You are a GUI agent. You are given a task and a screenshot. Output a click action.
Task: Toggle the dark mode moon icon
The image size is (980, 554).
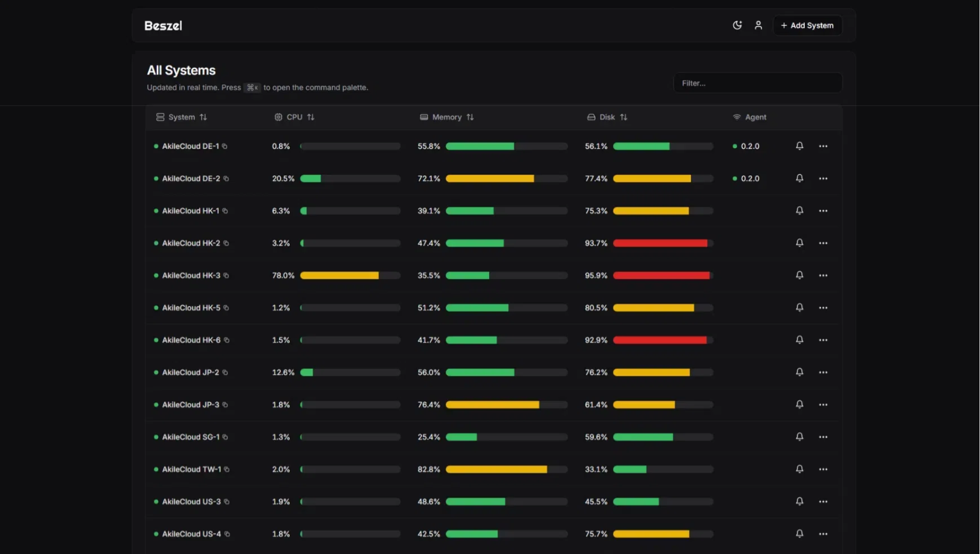737,25
